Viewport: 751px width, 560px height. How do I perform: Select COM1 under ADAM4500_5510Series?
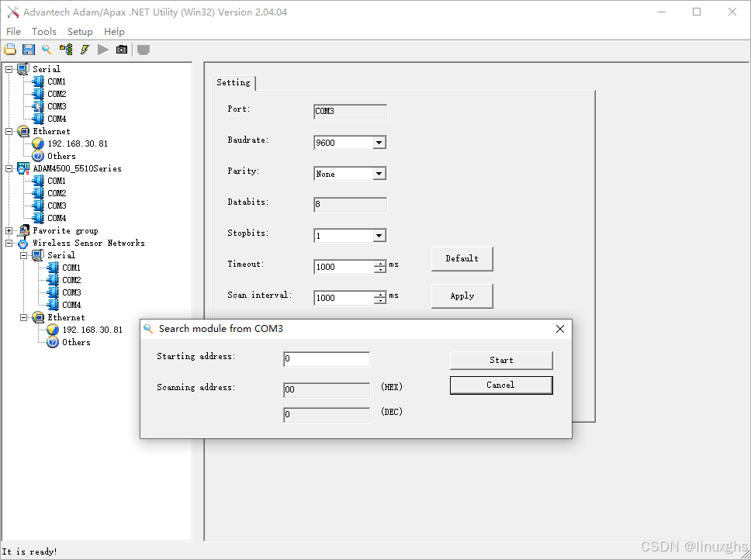pyautogui.click(x=57, y=181)
